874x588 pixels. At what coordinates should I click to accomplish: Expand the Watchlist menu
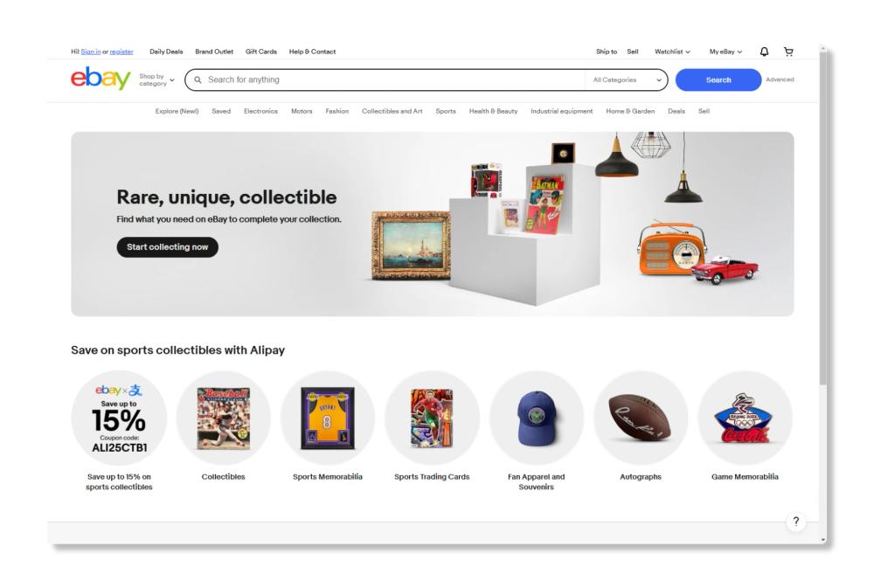click(x=672, y=52)
